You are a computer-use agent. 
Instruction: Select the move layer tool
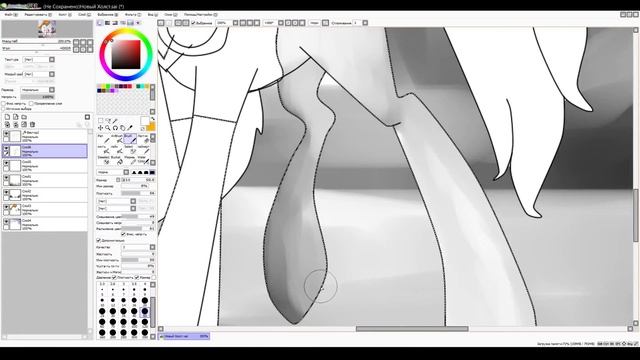[100, 128]
